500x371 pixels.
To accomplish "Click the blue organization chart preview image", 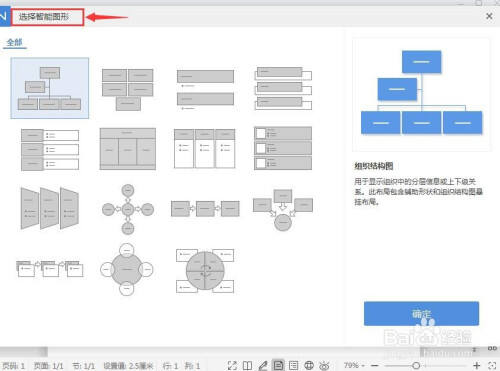I will [x=421, y=94].
